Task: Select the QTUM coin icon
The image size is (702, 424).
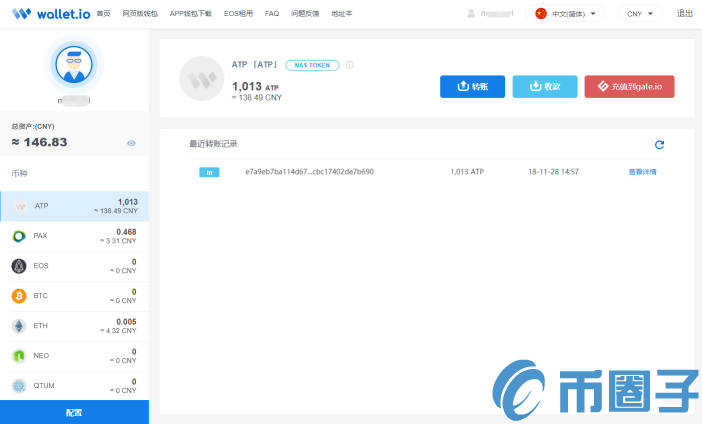Action: (x=19, y=385)
